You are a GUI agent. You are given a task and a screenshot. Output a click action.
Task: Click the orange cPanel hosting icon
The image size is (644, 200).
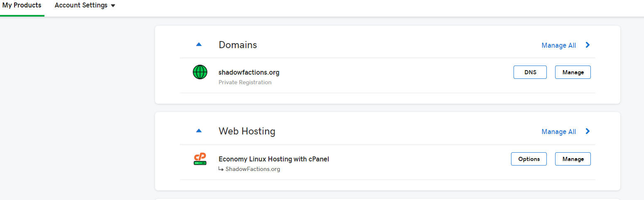point(200,159)
